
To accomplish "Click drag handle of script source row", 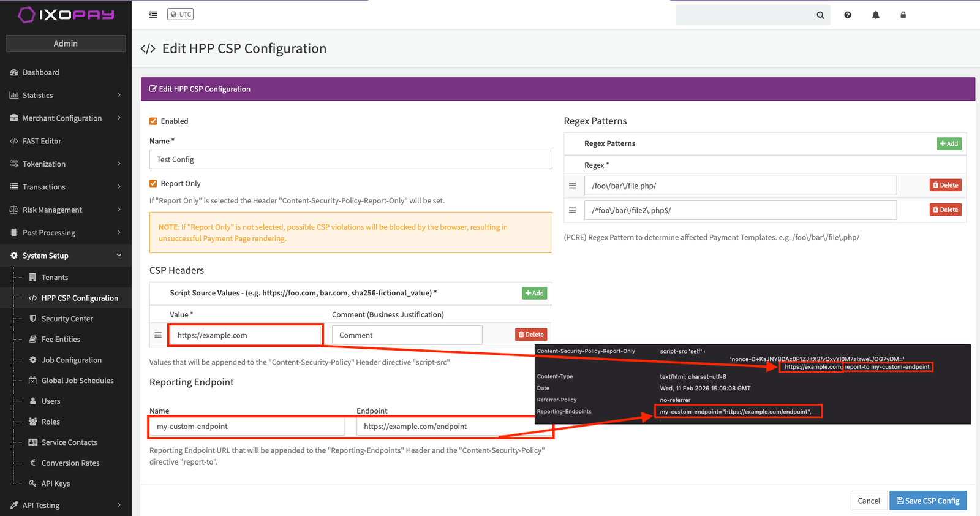I will [x=158, y=335].
